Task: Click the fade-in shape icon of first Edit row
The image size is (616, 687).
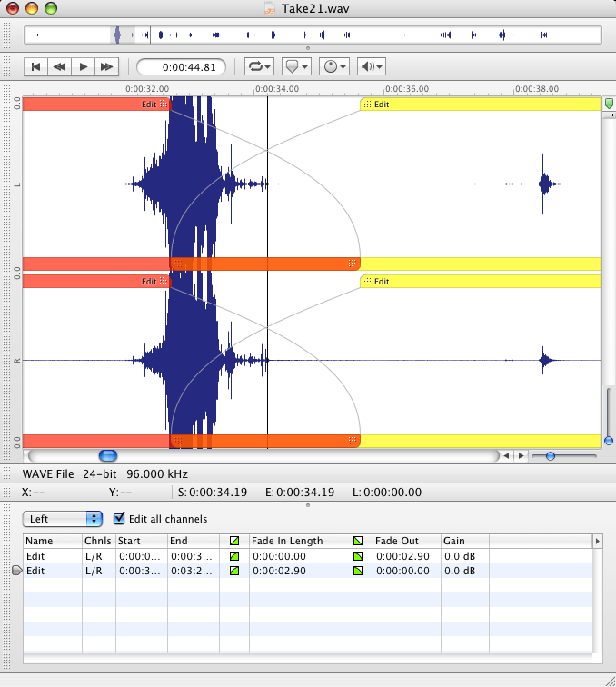Action: (233, 556)
